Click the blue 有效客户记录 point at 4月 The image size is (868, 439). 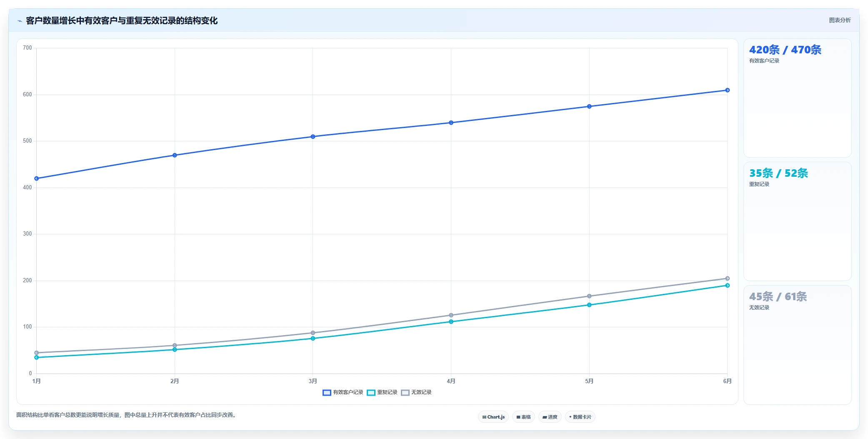pos(451,123)
